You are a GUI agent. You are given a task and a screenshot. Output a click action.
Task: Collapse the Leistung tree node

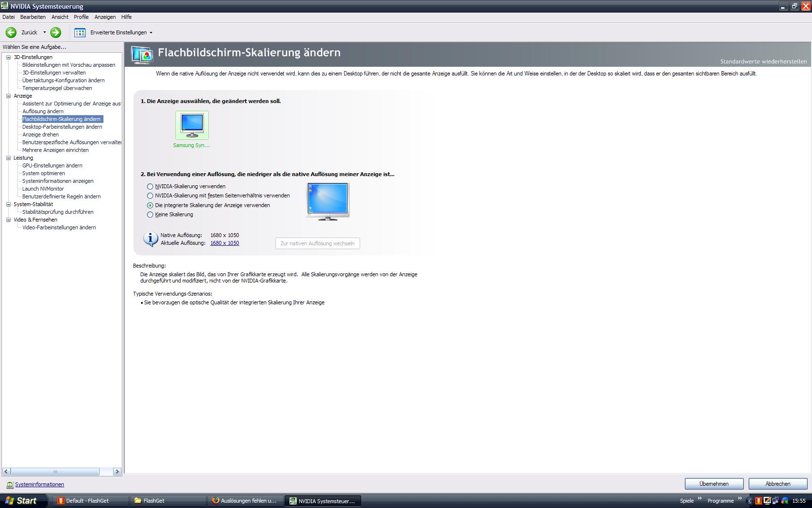8,158
